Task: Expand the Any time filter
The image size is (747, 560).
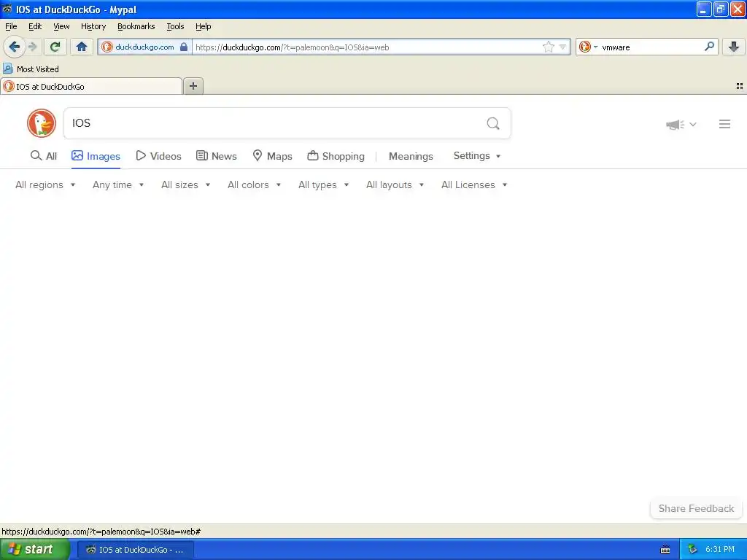Action: [x=118, y=184]
